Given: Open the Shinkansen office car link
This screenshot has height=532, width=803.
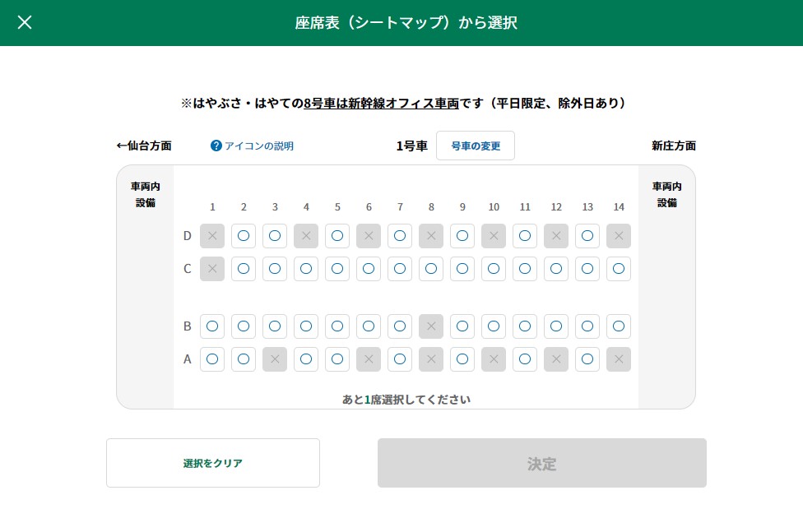Looking at the screenshot, I should coord(381,104).
